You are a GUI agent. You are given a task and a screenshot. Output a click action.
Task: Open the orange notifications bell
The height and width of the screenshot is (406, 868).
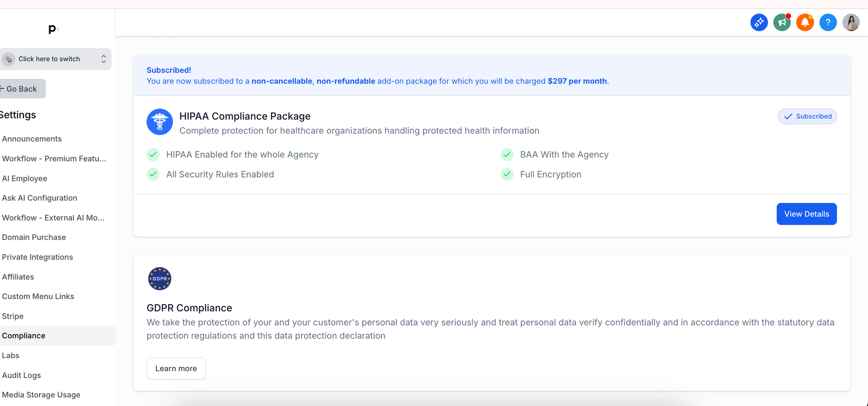tap(805, 22)
